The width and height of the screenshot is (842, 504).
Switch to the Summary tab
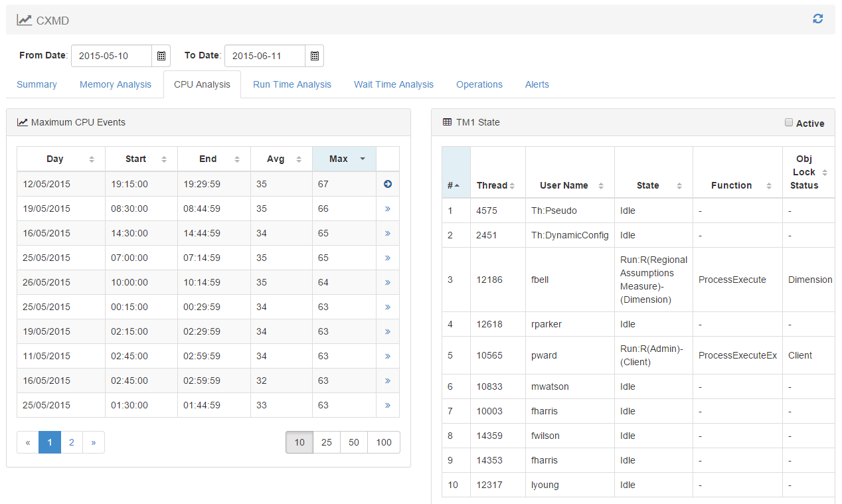click(x=37, y=84)
